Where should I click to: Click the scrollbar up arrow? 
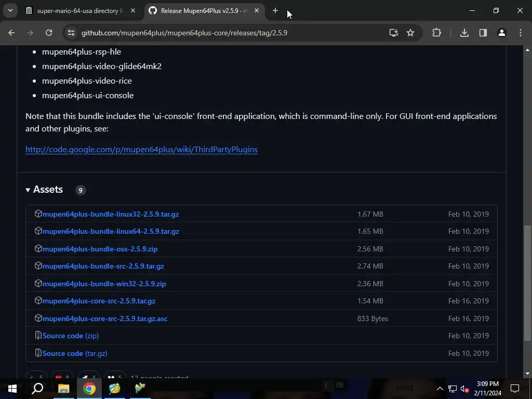coord(527,50)
